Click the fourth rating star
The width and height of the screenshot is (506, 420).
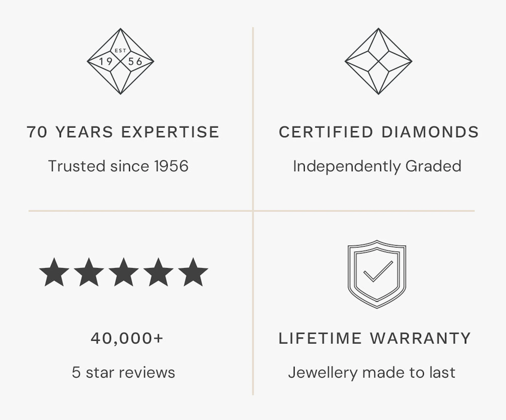[x=158, y=273]
